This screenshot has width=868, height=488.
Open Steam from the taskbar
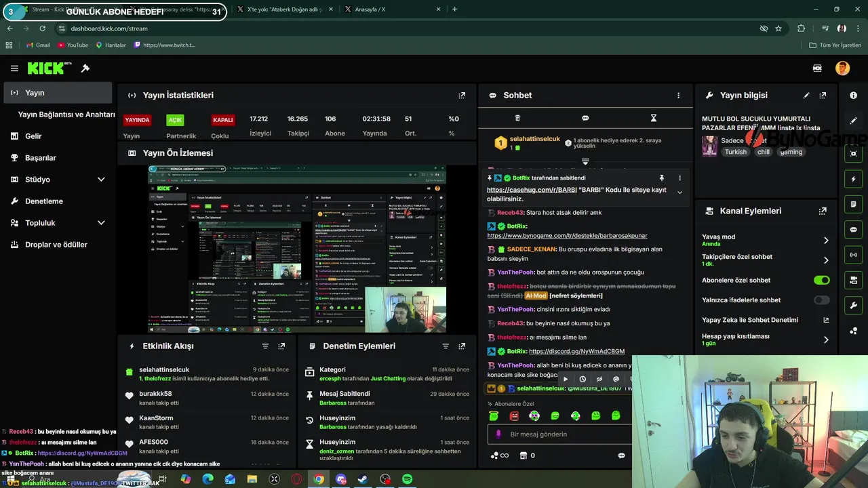click(363, 479)
